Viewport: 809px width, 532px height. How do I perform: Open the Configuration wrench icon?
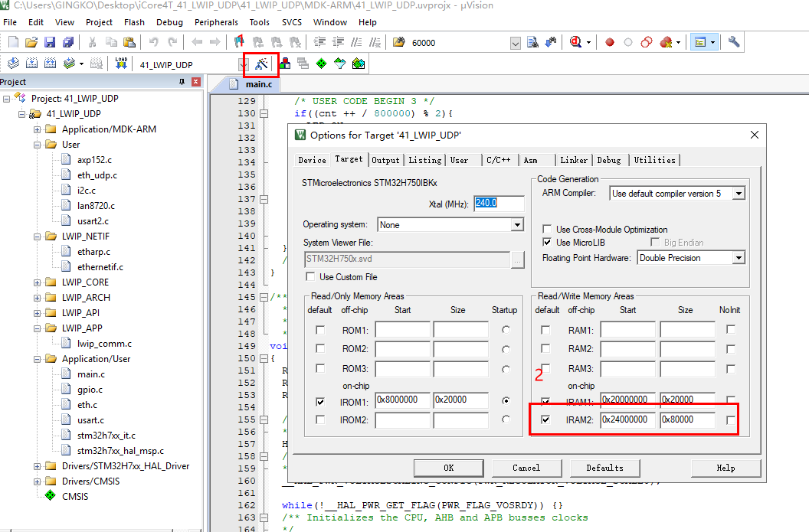click(x=733, y=43)
